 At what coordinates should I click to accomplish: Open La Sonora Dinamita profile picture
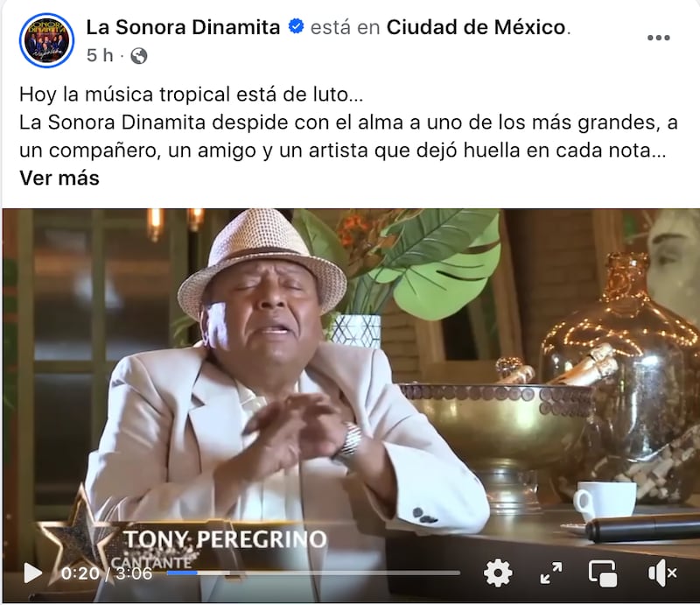[46, 40]
